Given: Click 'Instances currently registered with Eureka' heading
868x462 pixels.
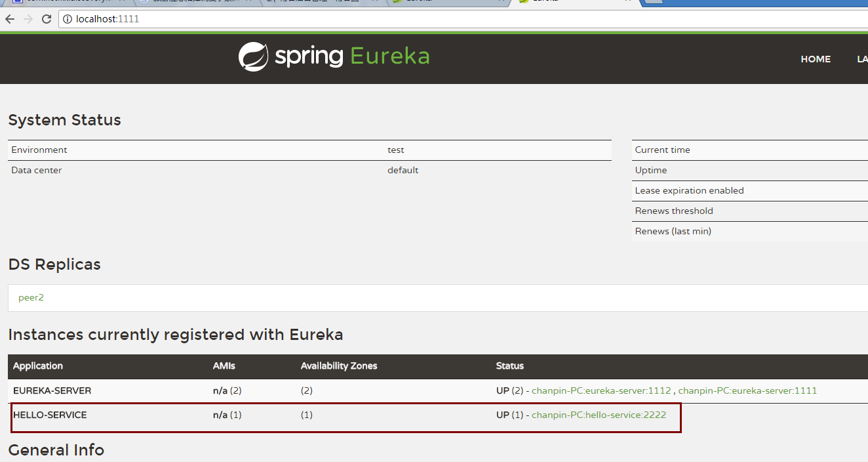Looking at the screenshot, I should pyautogui.click(x=176, y=335).
